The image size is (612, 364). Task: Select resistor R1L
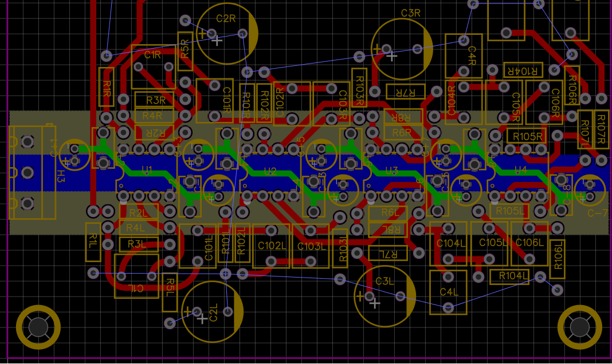pyautogui.click(x=93, y=242)
